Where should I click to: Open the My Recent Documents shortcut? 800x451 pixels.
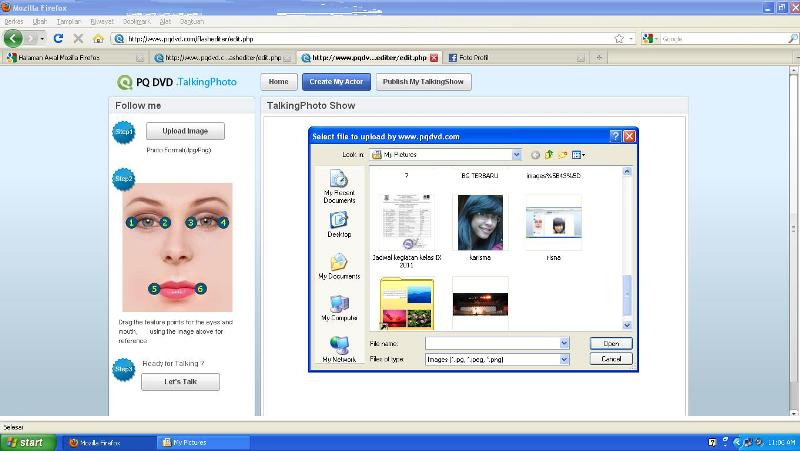point(338,185)
